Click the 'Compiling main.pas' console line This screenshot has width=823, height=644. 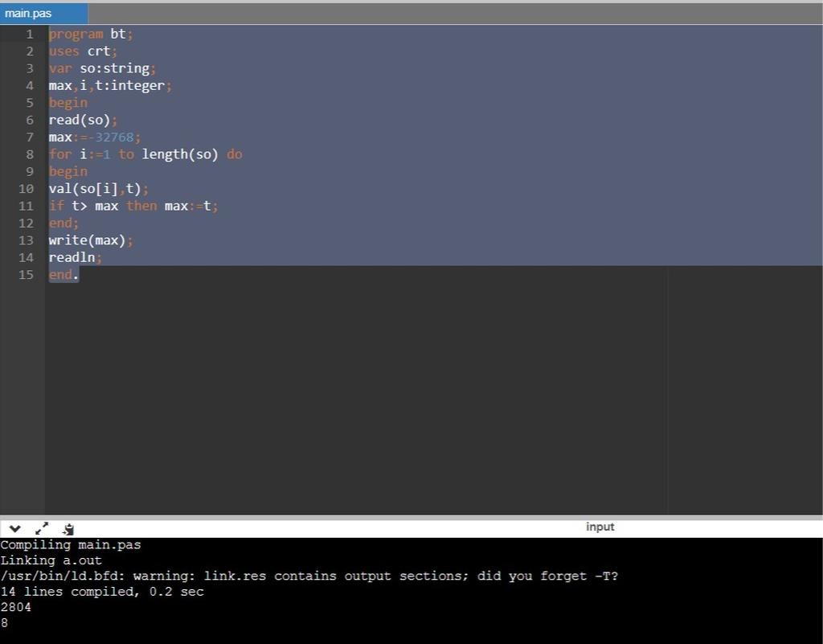click(x=71, y=545)
